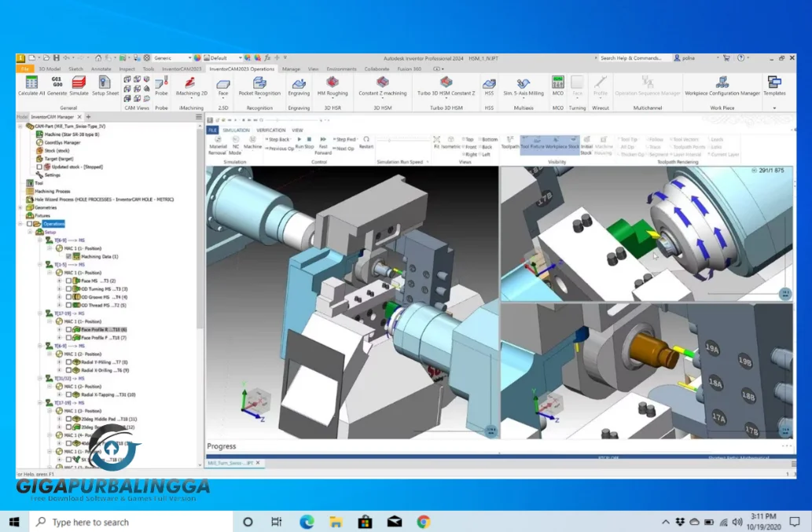Open the Templates tool
The width and height of the screenshot is (812, 532).
pos(775,86)
